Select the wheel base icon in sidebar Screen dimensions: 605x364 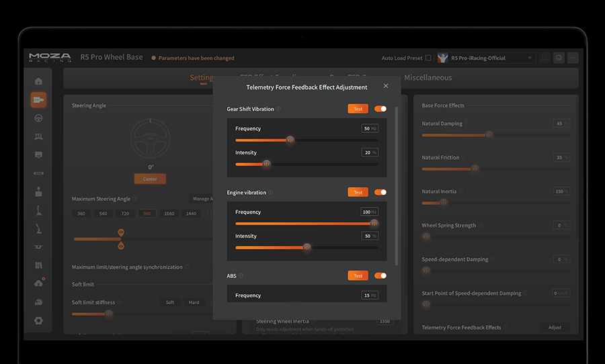[x=38, y=100]
